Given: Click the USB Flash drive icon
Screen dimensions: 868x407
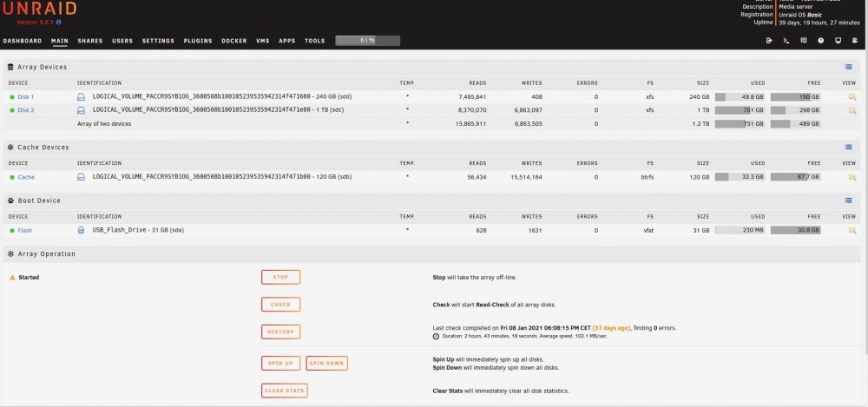Looking at the screenshot, I should tap(81, 230).
